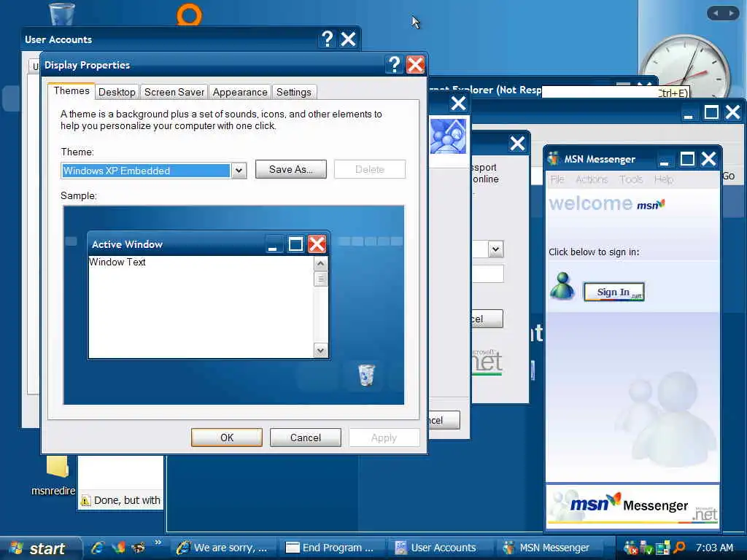Click Cancel in Display Properties
Viewport: 747px width, 560px height.
click(x=306, y=437)
